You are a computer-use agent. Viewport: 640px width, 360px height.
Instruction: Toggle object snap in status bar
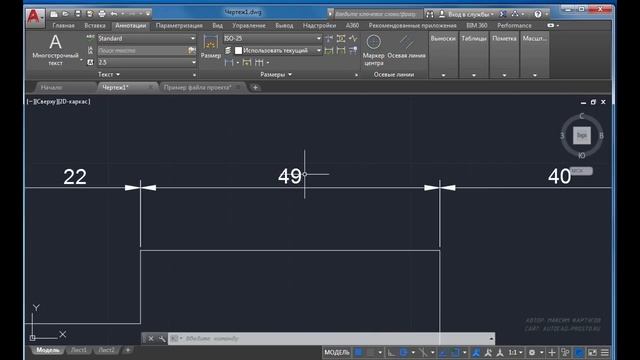click(456, 352)
